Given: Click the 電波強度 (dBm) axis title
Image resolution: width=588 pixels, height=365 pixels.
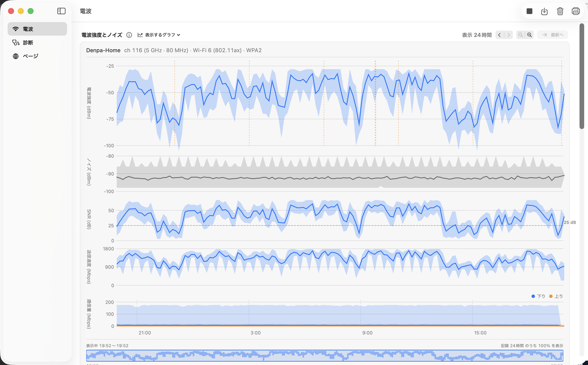Looking at the screenshot, I should point(89,103).
